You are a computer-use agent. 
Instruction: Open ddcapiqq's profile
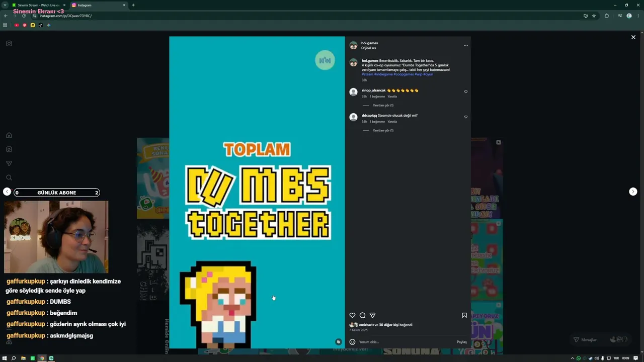pyautogui.click(x=369, y=116)
